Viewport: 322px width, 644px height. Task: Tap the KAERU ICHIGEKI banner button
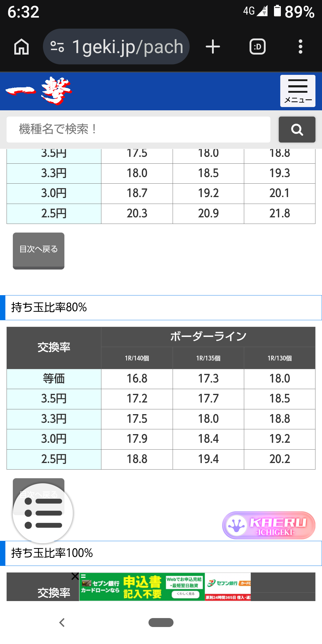[x=269, y=525]
